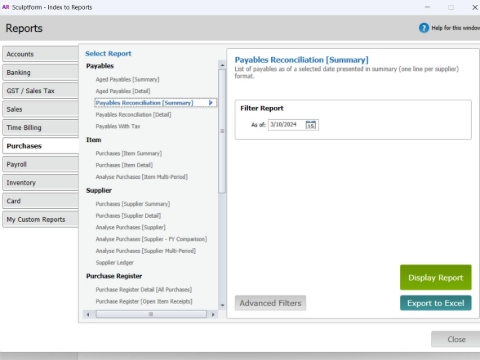Image resolution: width=480 pixels, height=360 pixels.
Task: Click the vertical scrollbar thumb in report list
Action: [222, 131]
